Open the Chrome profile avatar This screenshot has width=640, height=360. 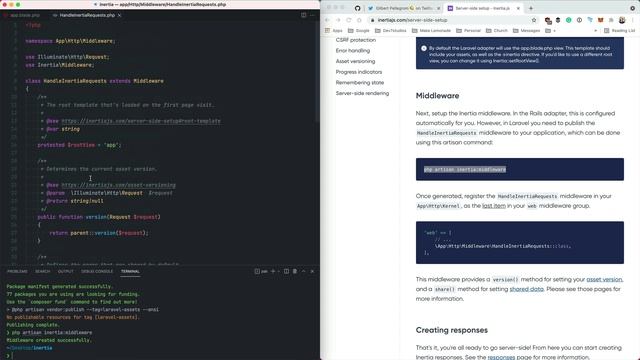(622, 20)
